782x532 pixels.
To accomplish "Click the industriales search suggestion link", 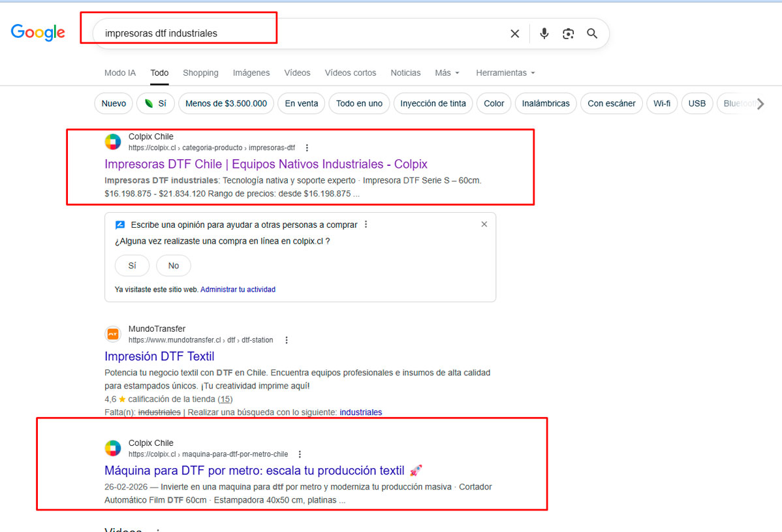I will coord(360,413).
